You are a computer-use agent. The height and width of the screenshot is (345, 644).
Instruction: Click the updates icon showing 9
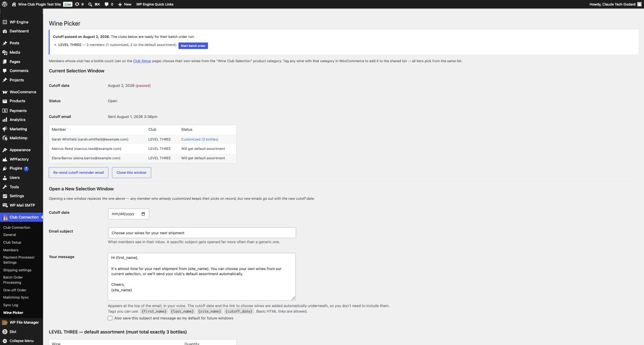tap(77, 4)
